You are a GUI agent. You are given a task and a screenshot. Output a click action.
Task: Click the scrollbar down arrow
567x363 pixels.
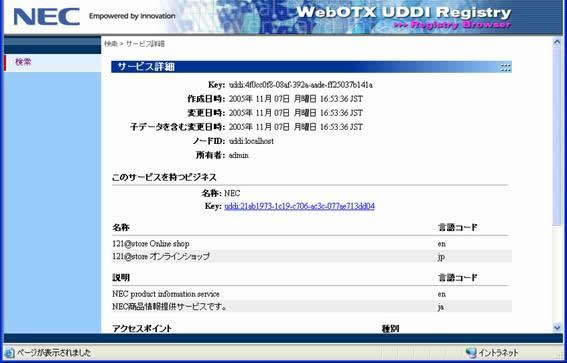point(557,328)
